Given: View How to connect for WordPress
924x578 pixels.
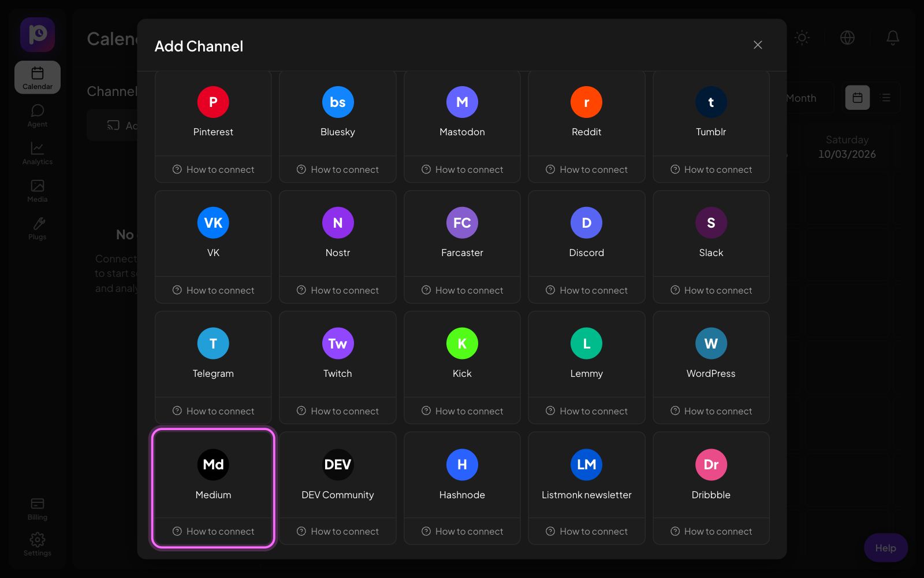Looking at the screenshot, I should coord(711,411).
